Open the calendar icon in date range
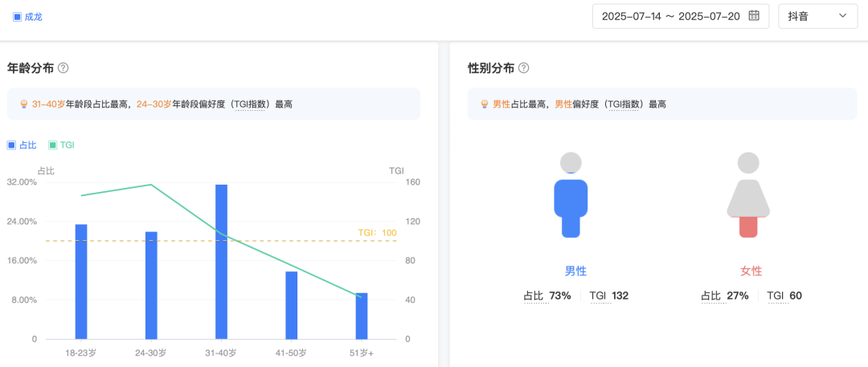 (x=753, y=15)
